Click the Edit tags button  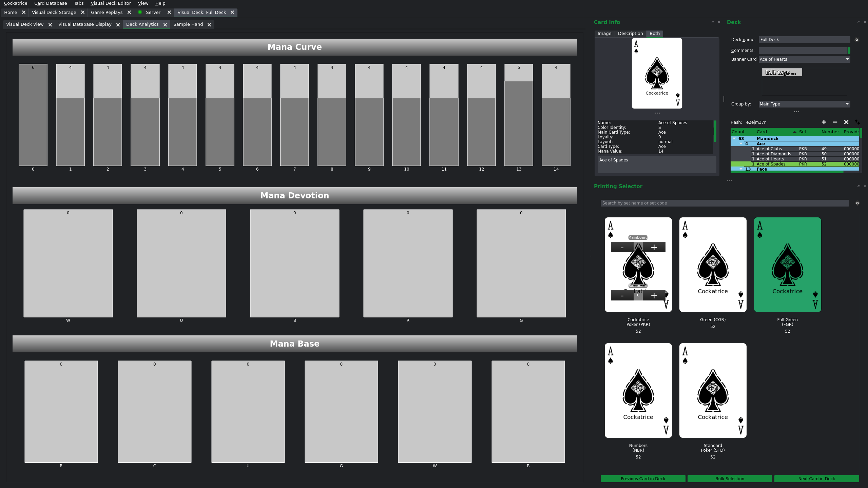[x=782, y=73]
